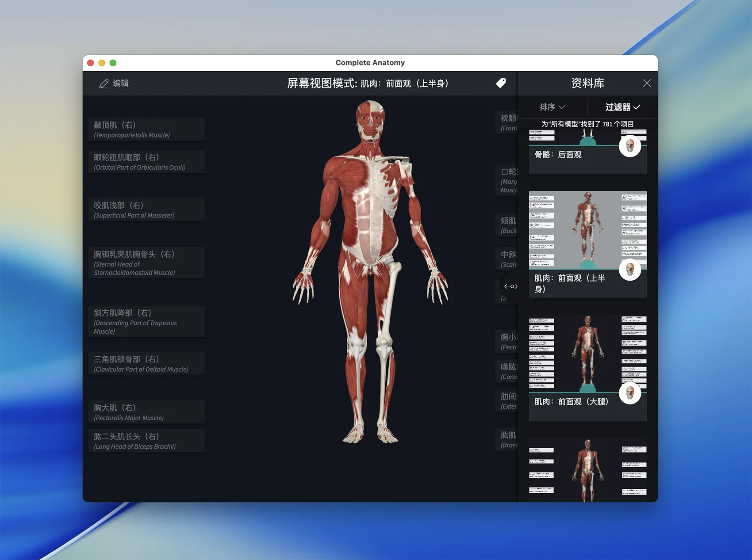Image resolution: width=752 pixels, height=560 pixels.
Task: Open the 排序 sort dropdown
Action: click(x=552, y=107)
